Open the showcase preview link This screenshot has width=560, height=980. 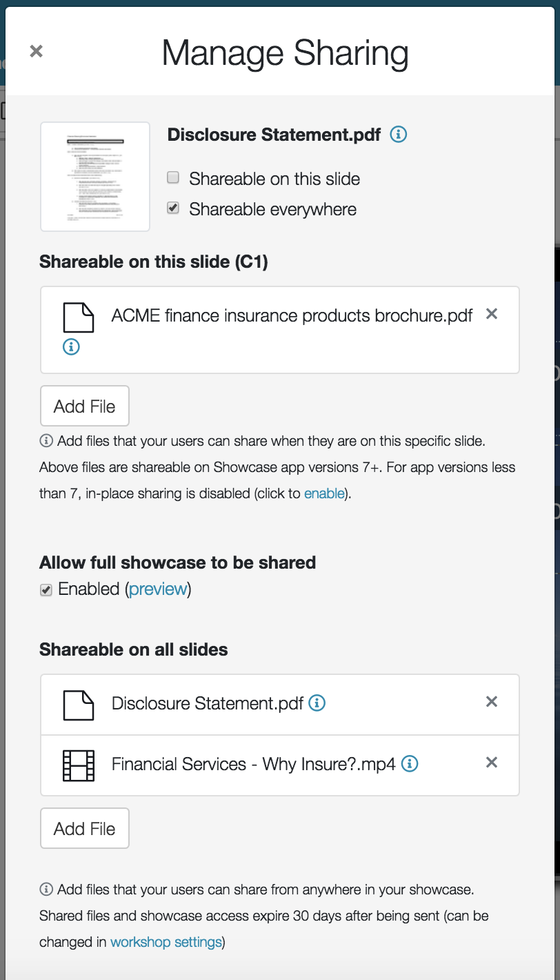[158, 589]
